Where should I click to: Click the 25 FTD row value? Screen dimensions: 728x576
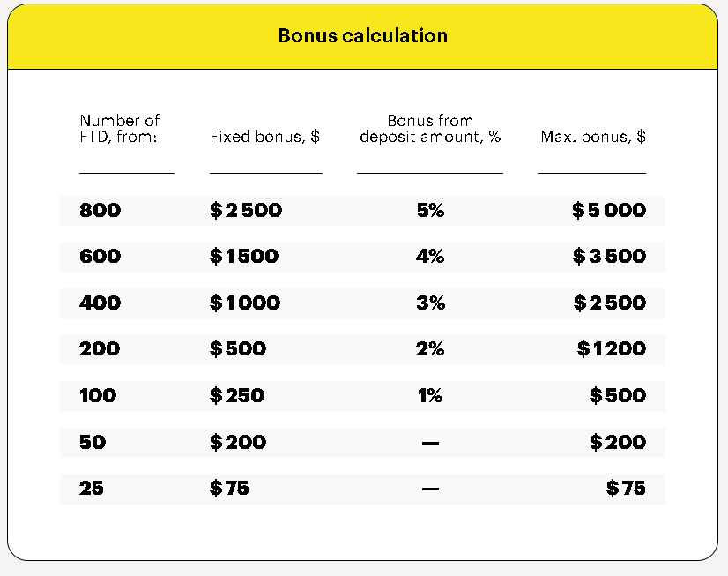tap(92, 488)
